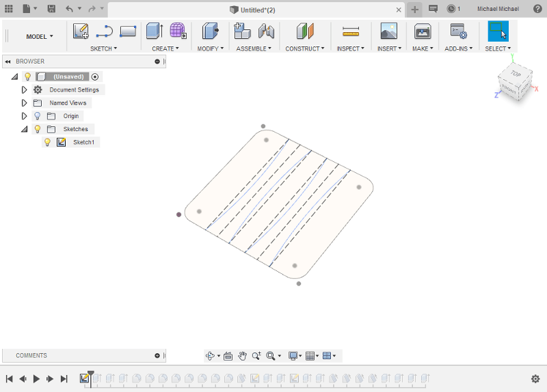Screen dimensions: 547x392
Task: Open the Viewports dropdown
Action: [x=329, y=356]
